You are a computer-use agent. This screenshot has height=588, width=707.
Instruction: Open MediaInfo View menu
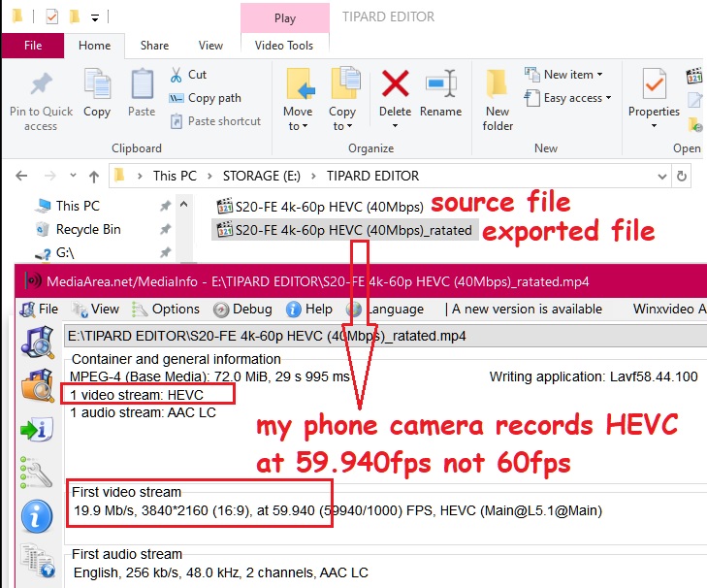[96, 310]
